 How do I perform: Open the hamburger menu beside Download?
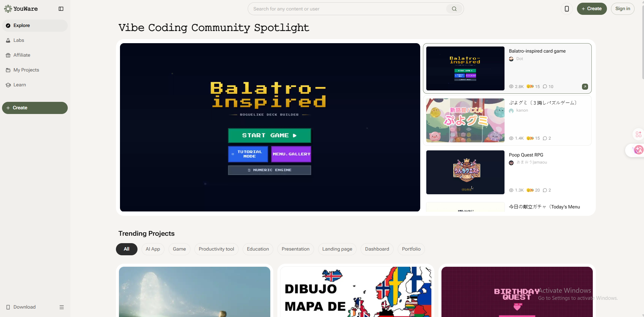(62, 307)
